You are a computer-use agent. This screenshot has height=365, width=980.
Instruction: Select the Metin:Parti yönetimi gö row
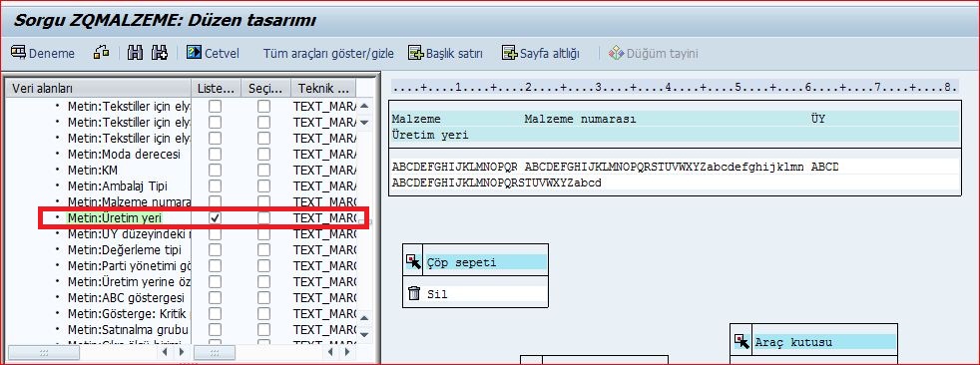point(129,265)
